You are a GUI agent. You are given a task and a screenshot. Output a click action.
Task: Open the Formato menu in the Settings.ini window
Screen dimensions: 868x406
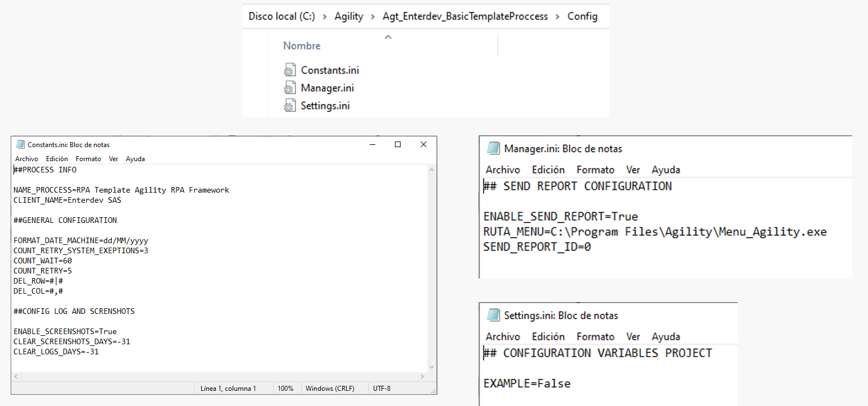596,336
